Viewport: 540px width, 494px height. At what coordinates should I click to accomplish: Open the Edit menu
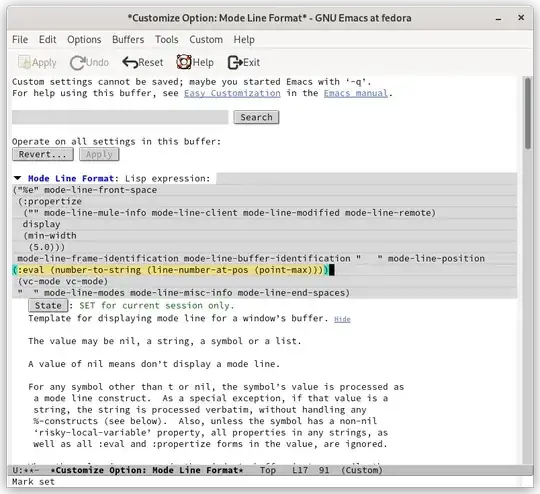(x=48, y=40)
